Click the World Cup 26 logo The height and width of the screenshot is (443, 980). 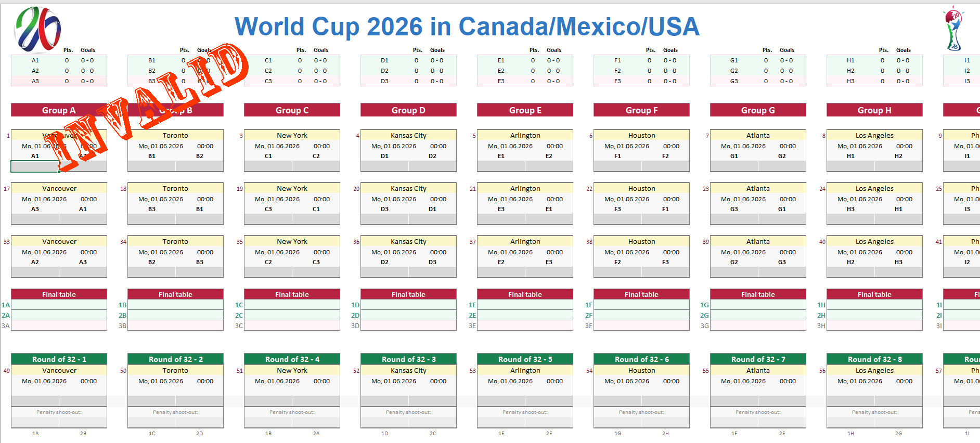point(37,29)
